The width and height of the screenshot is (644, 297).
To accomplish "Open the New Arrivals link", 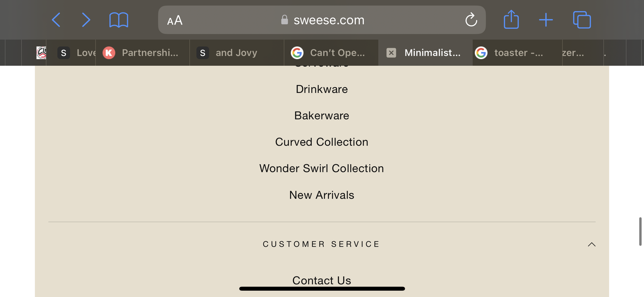I will (x=322, y=195).
